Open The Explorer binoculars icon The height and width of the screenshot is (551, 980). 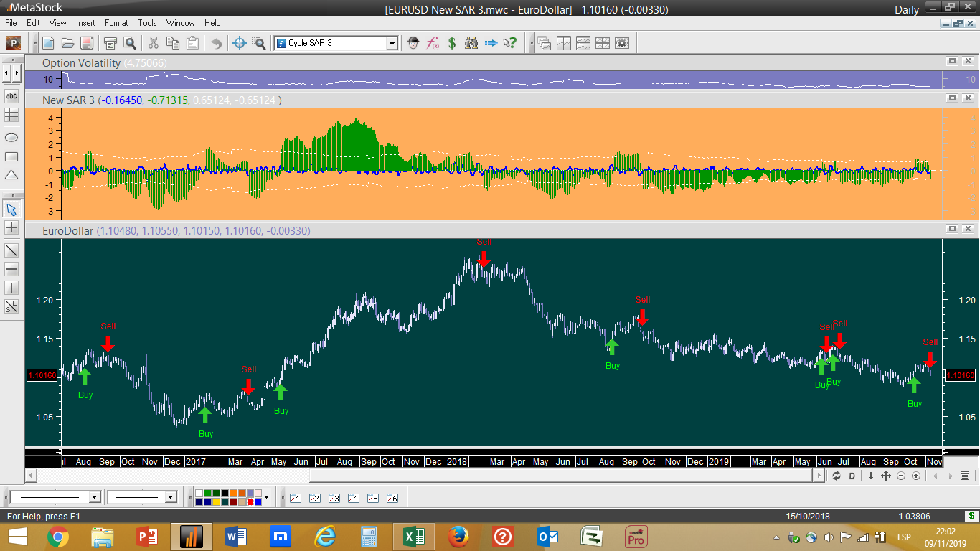point(471,43)
